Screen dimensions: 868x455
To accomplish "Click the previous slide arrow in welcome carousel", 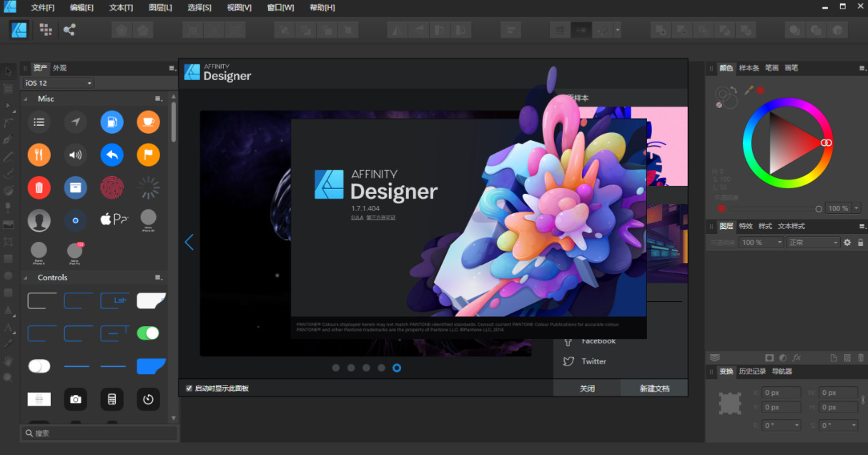I will click(x=189, y=242).
